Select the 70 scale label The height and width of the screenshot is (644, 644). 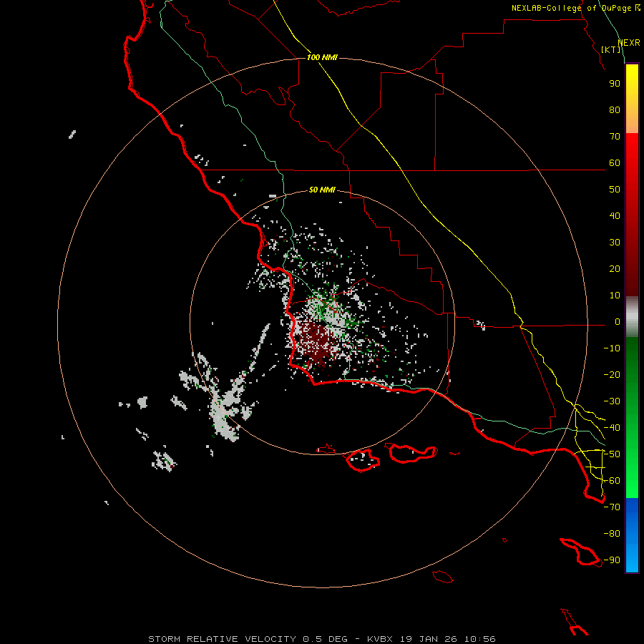click(x=615, y=137)
